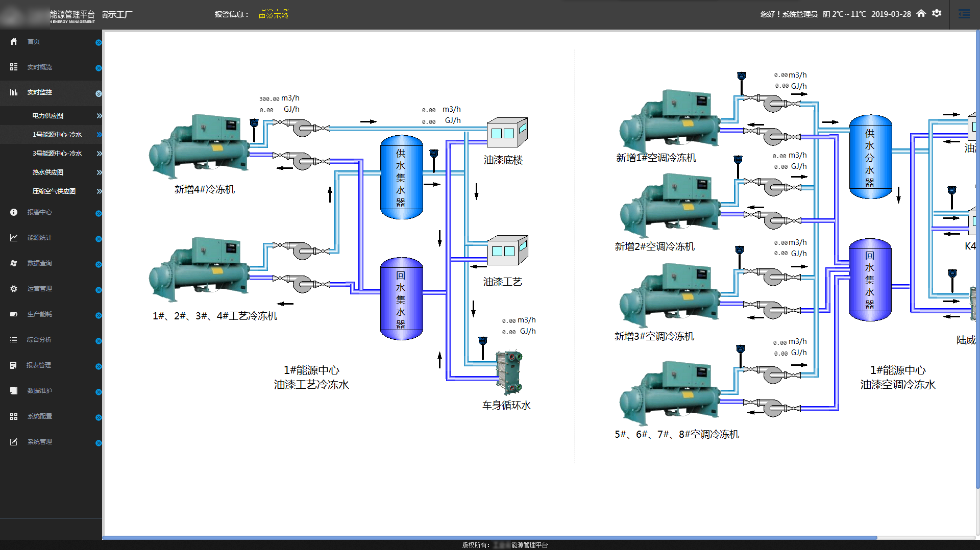Expand arrow next to 实时概览
Viewport: 980px width, 550px height.
pos(99,68)
